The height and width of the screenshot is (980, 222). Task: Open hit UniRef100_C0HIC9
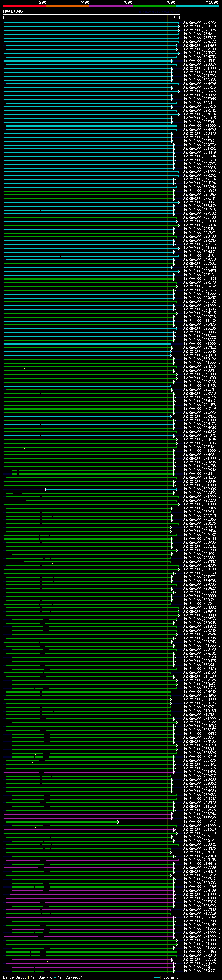click(199, 26)
